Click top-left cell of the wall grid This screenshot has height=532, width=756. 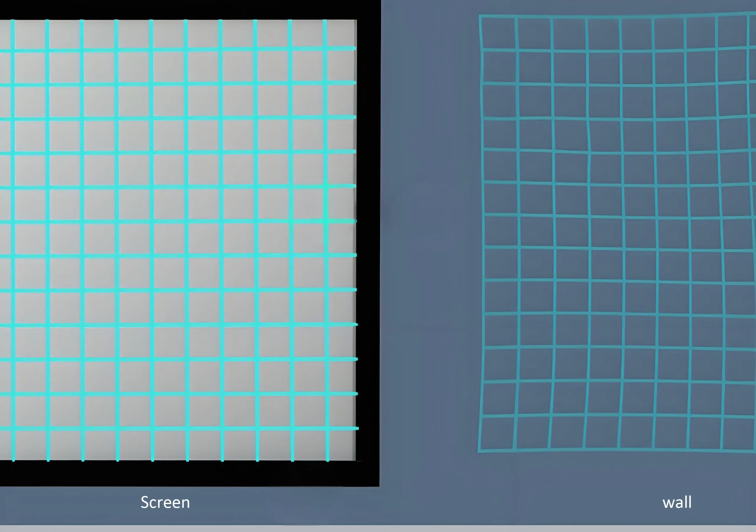pyautogui.click(x=498, y=33)
